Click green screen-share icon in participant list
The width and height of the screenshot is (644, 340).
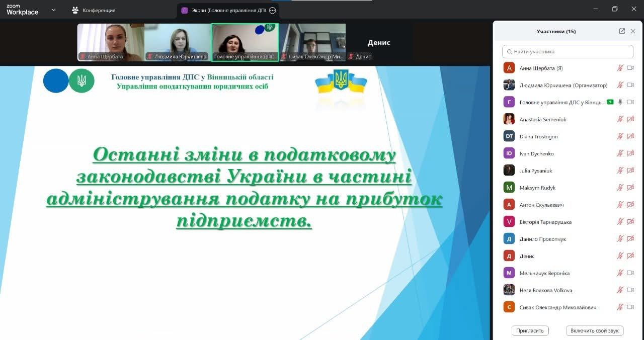click(610, 102)
